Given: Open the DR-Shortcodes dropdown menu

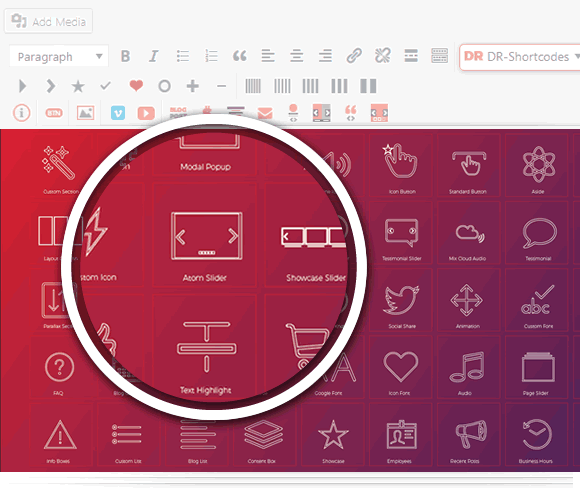Looking at the screenshot, I should 521,57.
